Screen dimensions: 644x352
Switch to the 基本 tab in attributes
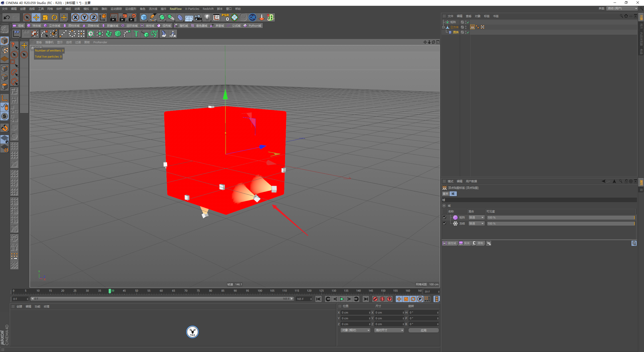[x=446, y=194]
